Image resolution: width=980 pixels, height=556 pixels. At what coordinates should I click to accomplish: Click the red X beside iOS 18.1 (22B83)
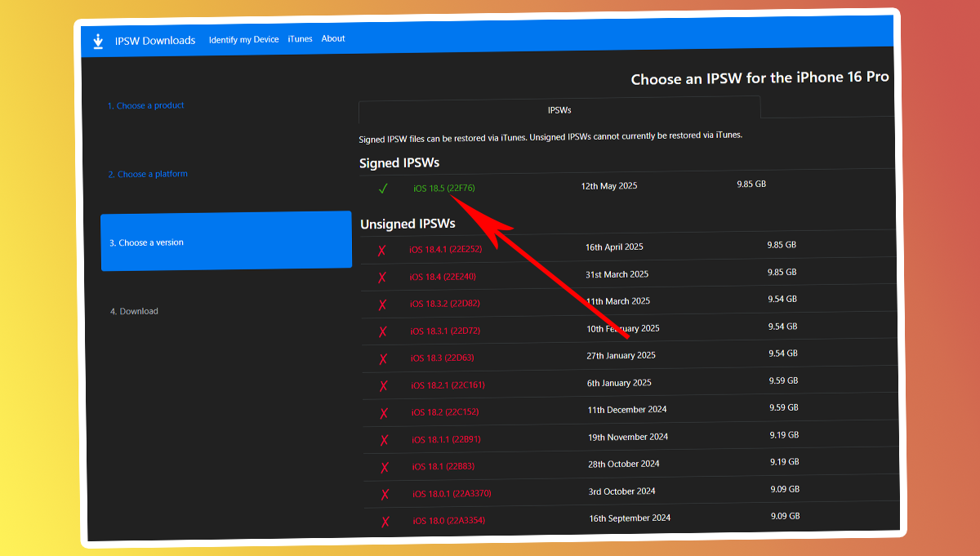[385, 467]
